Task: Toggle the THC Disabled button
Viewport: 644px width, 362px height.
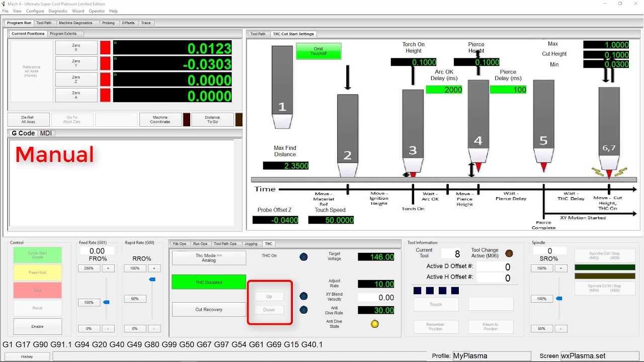Action: [209, 282]
